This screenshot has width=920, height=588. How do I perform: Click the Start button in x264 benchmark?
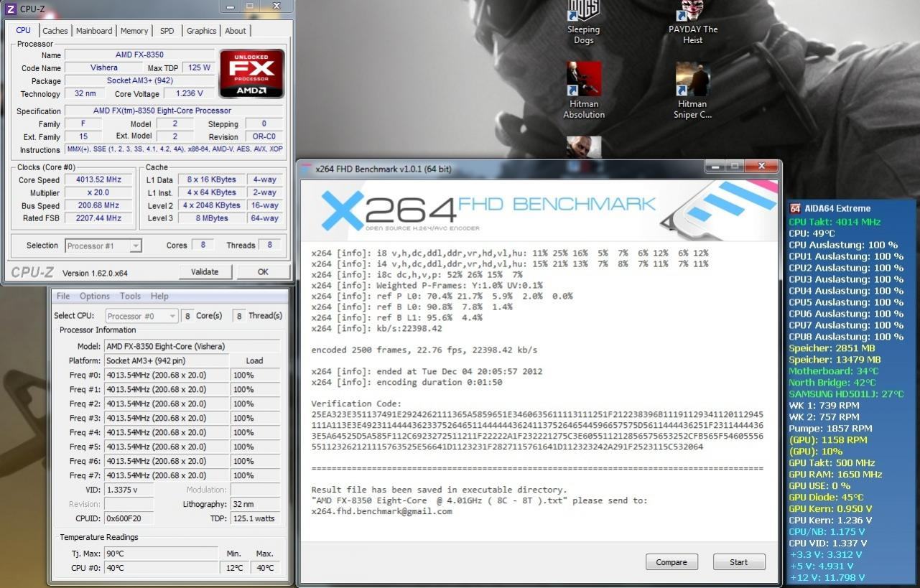pos(739,562)
